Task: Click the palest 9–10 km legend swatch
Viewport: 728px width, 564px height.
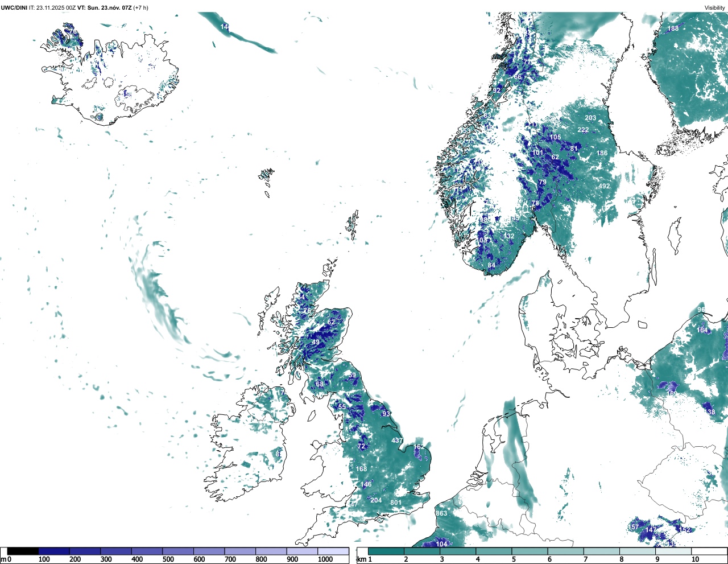Action: (x=674, y=551)
